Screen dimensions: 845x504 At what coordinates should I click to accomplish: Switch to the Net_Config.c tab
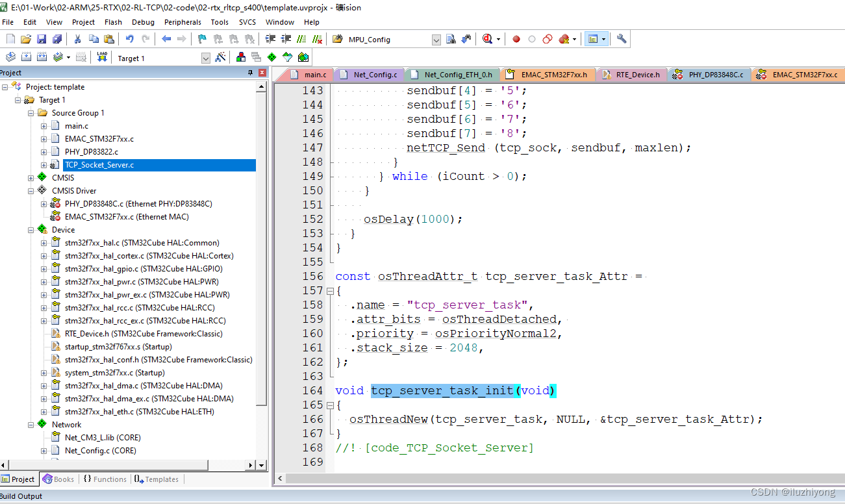coord(369,75)
